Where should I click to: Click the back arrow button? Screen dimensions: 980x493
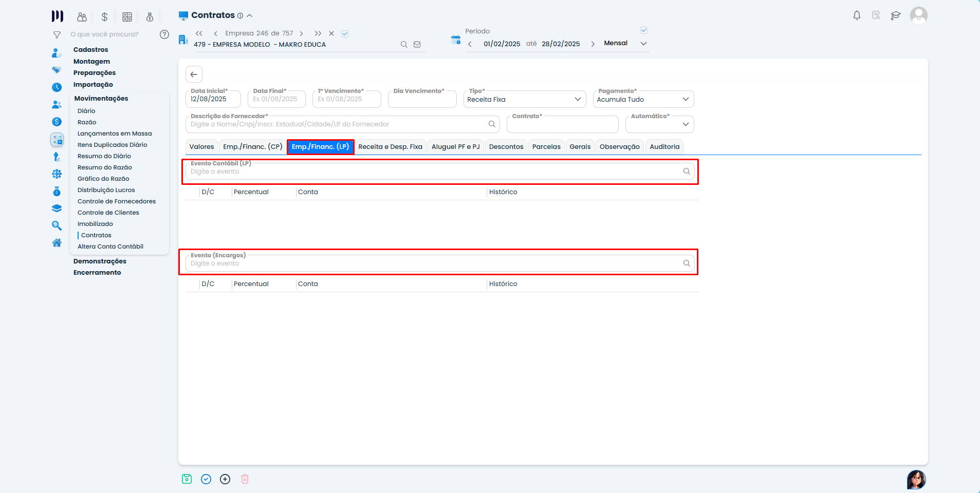(x=194, y=74)
